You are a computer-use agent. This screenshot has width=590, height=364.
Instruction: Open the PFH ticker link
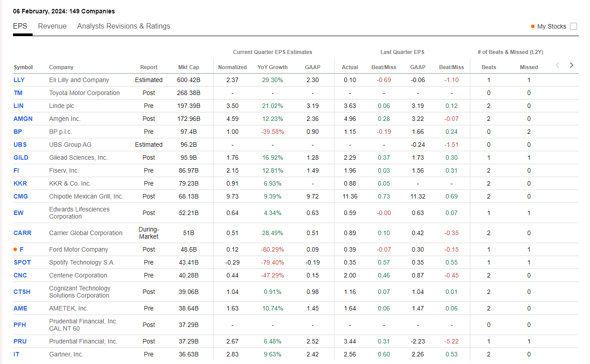click(x=20, y=325)
